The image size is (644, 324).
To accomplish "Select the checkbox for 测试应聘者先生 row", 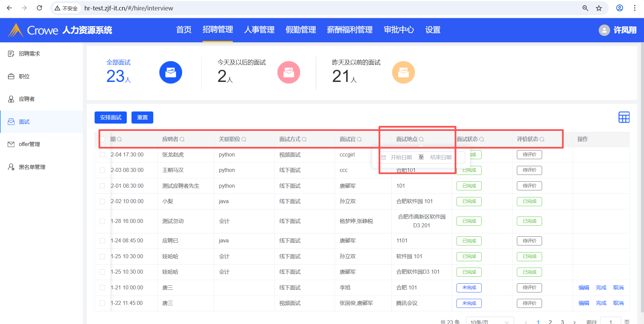I will tap(102, 186).
